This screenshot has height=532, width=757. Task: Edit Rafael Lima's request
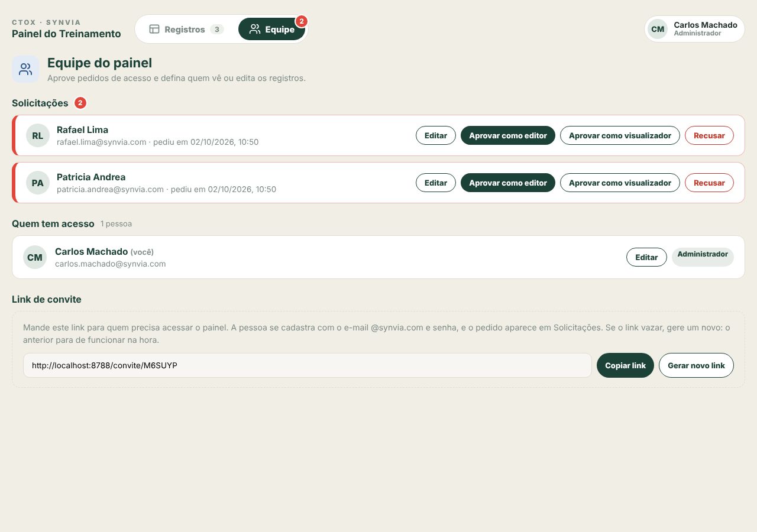(x=436, y=135)
